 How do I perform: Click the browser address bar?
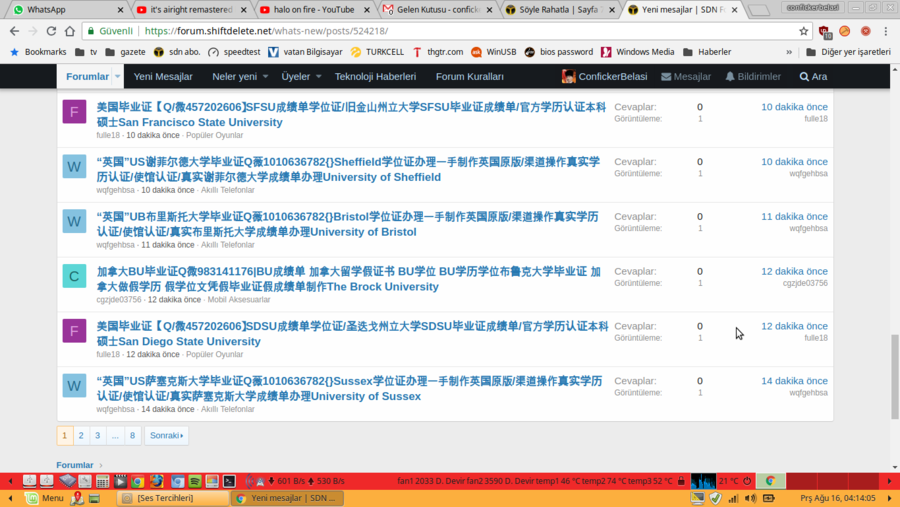[448, 31]
